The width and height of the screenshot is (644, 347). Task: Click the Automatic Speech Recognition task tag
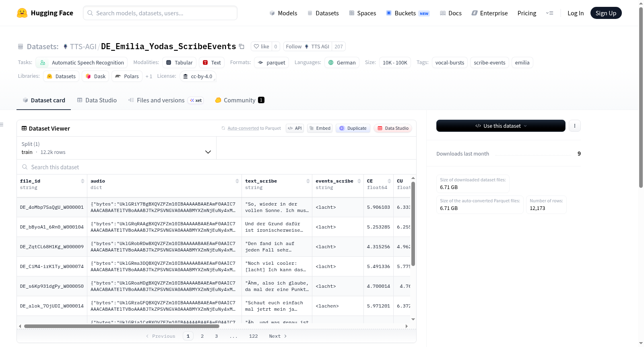tap(82, 62)
